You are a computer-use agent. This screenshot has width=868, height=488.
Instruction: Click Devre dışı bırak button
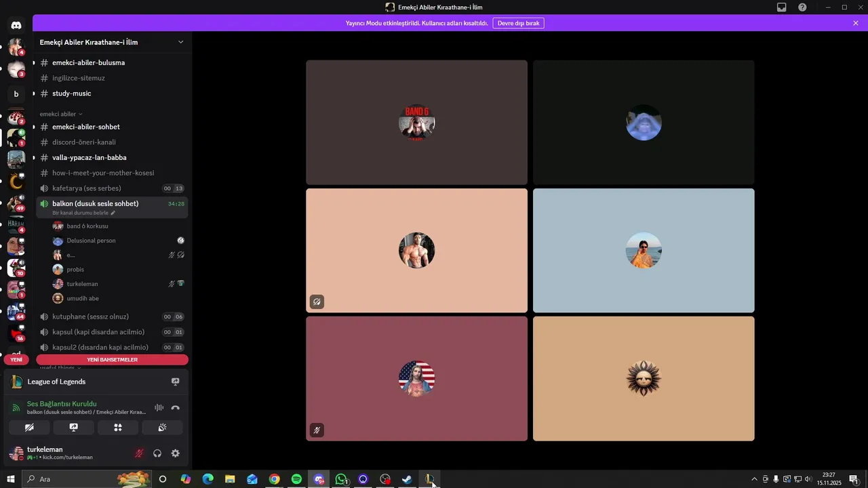coord(518,23)
